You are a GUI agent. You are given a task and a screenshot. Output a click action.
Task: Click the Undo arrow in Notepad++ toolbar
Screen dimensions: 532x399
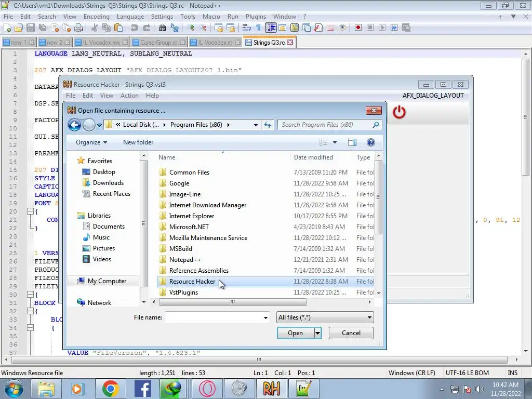135,28
